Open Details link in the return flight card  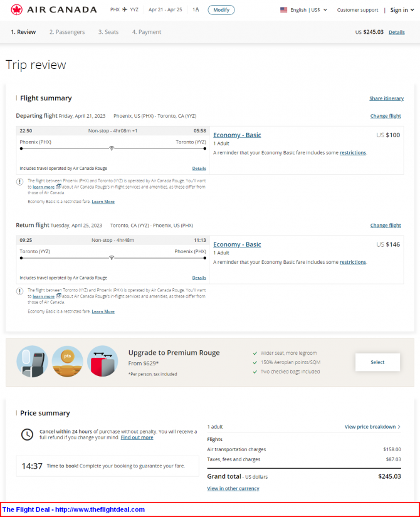[199, 278]
